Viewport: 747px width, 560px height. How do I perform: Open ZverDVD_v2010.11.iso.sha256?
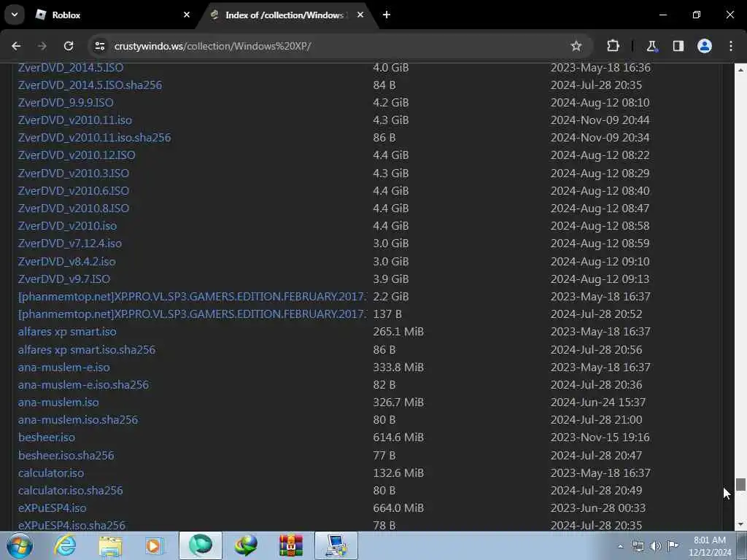click(94, 138)
